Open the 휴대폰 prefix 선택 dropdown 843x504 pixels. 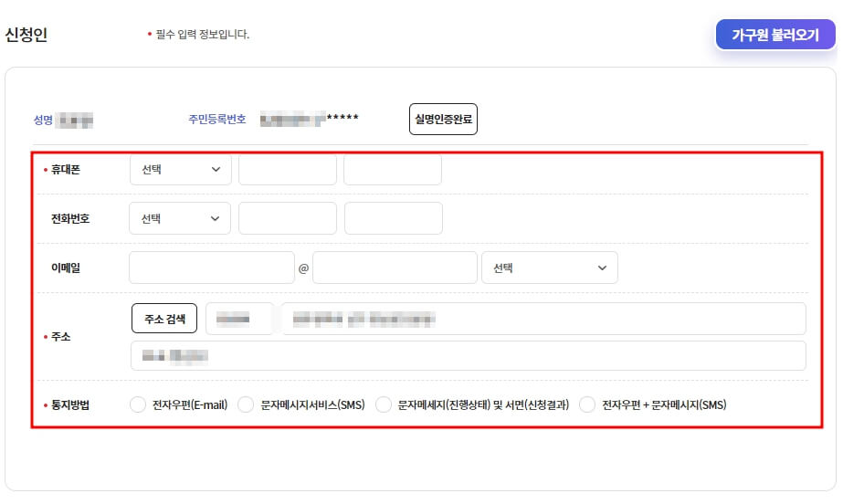pyautogui.click(x=181, y=170)
